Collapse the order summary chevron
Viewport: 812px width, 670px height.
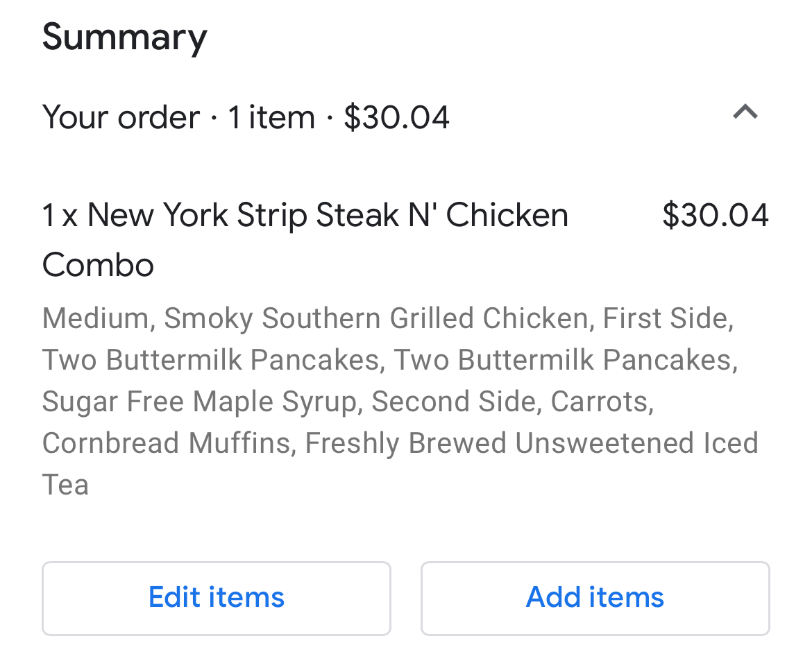tap(745, 112)
